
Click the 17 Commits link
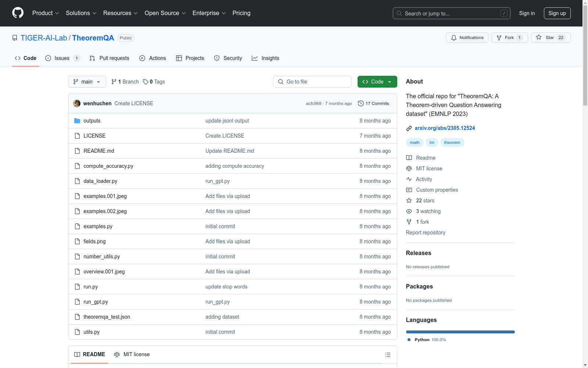(x=373, y=103)
